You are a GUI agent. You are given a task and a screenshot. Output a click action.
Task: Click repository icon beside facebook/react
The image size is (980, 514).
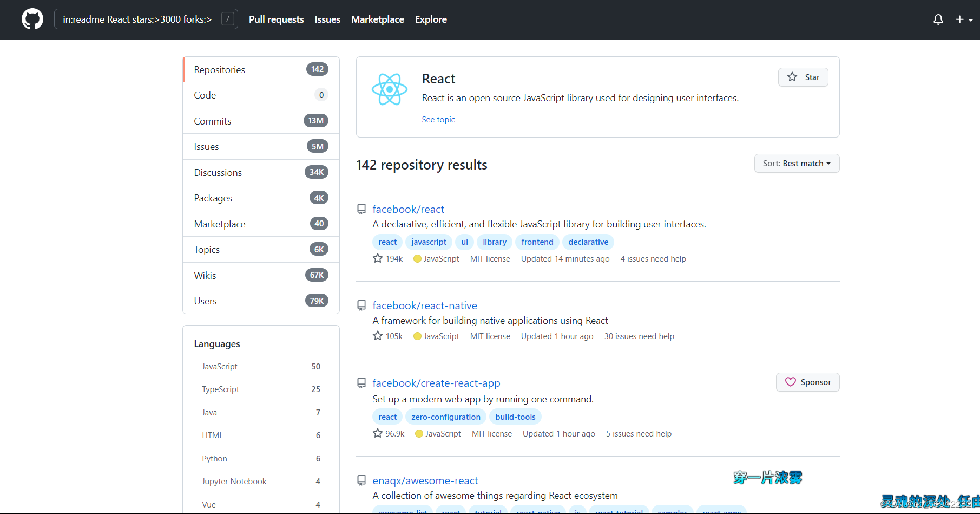point(361,209)
